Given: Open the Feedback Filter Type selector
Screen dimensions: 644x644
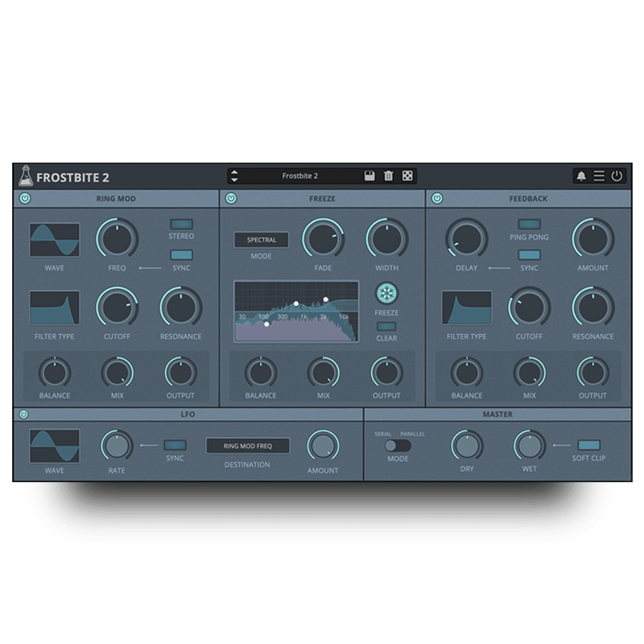Looking at the screenshot, I should pyautogui.click(x=467, y=308).
